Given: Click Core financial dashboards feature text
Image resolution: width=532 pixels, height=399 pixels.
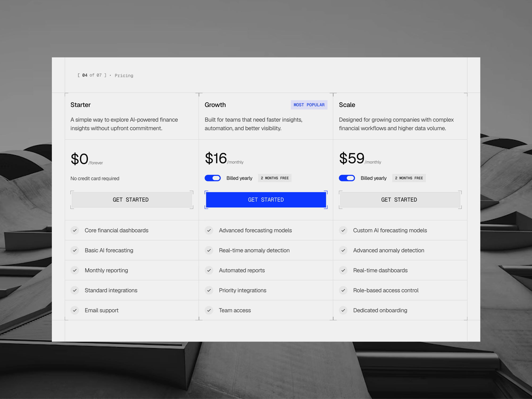Looking at the screenshot, I should pos(117,230).
